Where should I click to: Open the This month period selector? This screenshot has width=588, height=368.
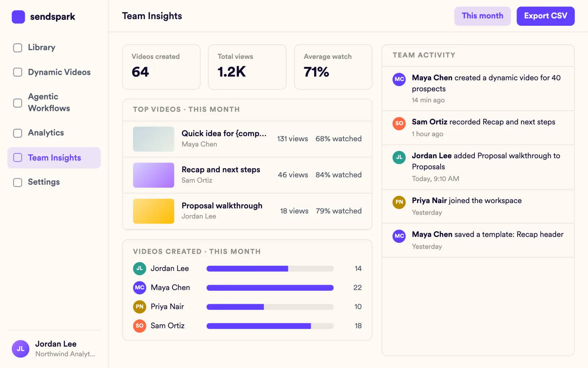482,16
